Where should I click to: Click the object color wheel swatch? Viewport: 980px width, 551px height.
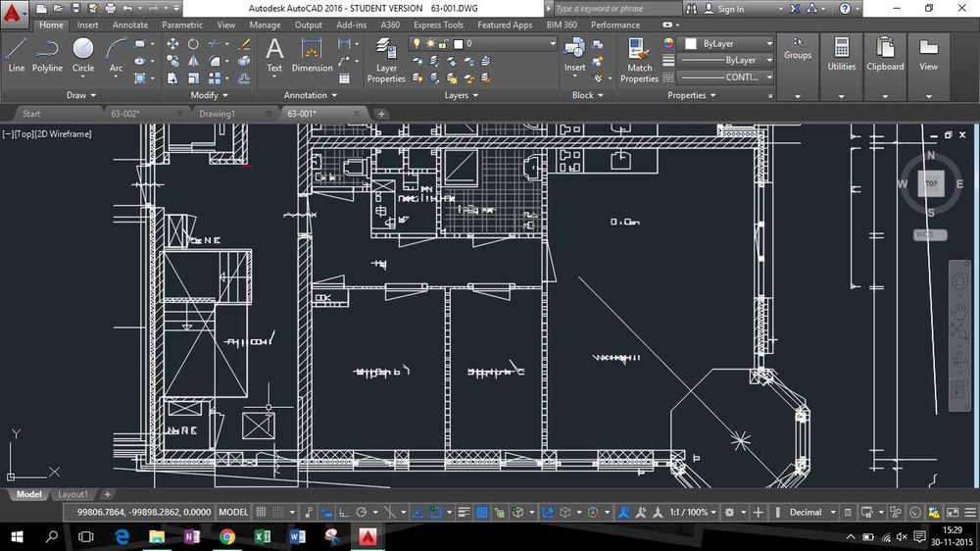[668, 44]
